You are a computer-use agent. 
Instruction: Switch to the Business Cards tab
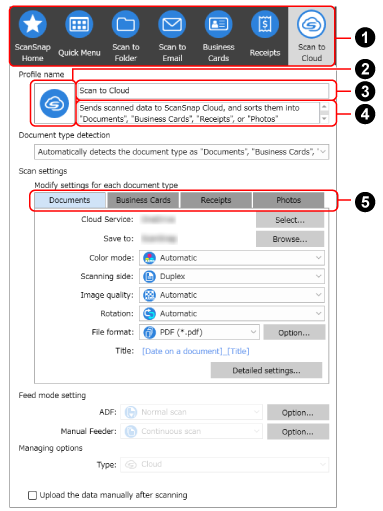tap(143, 200)
